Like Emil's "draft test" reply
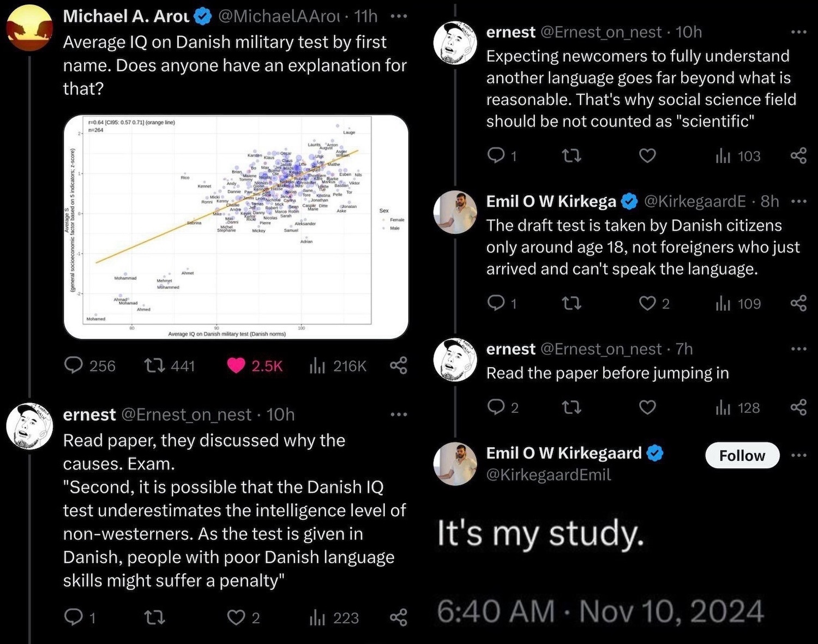 [x=647, y=303]
